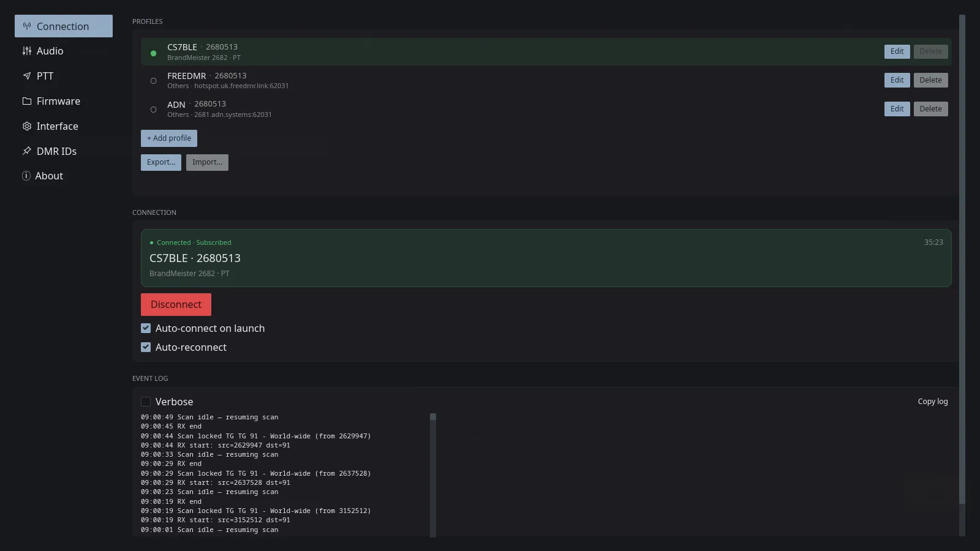Click '2681.adn.systems:62031' server text

click(233, 114)
